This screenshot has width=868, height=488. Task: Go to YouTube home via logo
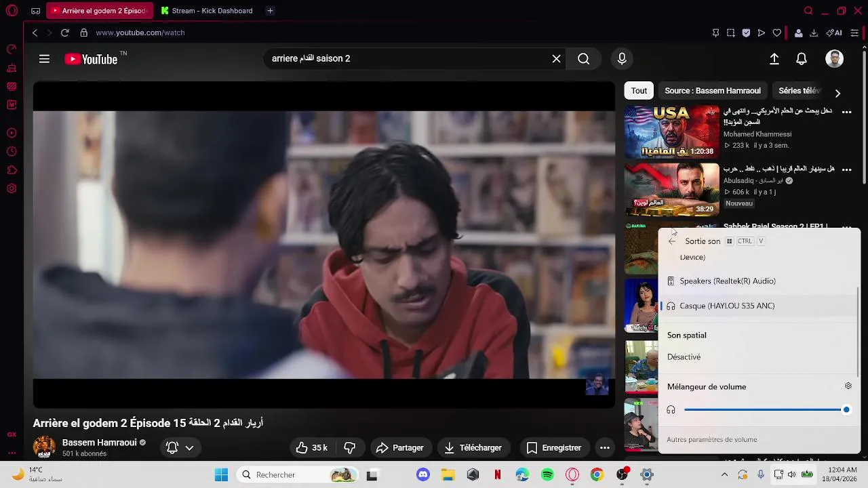pyautogui.click(x=91, y=59)
